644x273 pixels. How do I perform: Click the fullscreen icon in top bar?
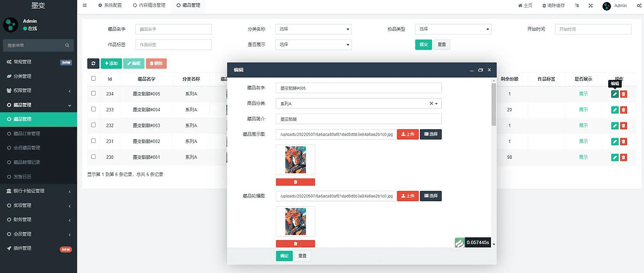point(590,6)
